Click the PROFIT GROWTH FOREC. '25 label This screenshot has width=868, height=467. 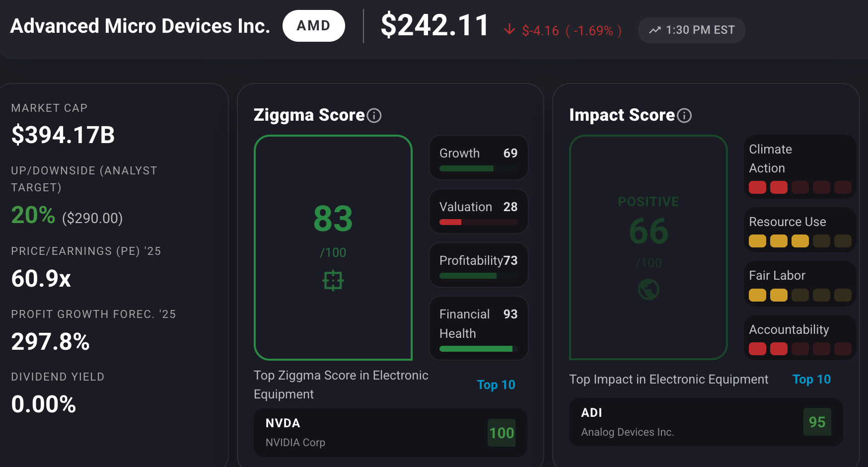[x=93, y=314]
